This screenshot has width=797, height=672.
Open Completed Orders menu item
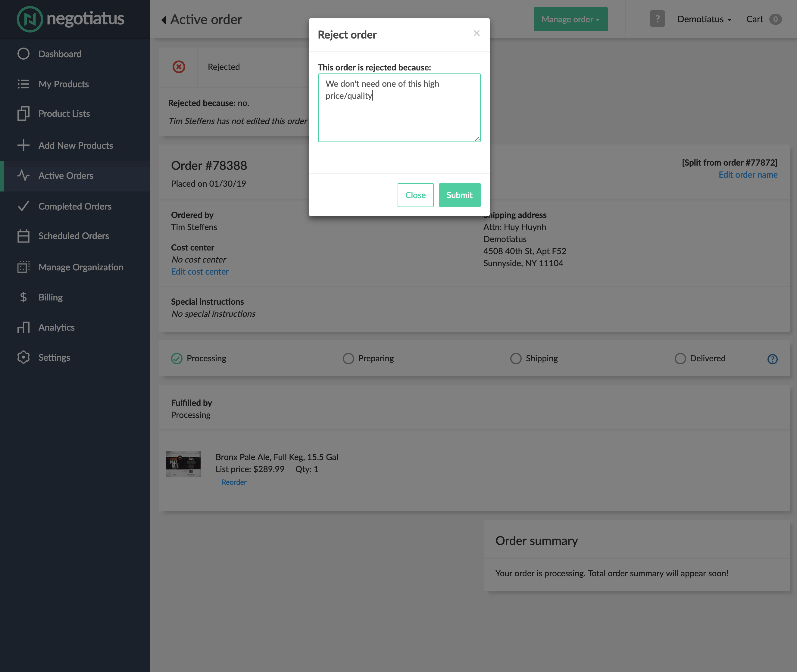tap(75, 206)
